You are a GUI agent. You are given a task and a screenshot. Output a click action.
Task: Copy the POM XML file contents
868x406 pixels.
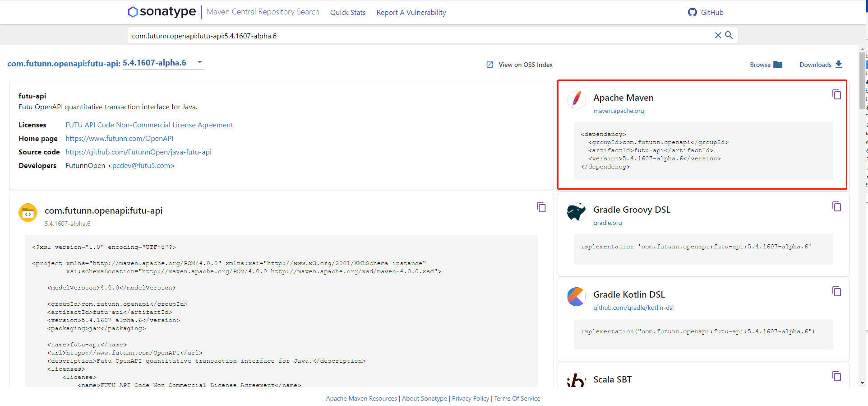click(x=541, y=207)
